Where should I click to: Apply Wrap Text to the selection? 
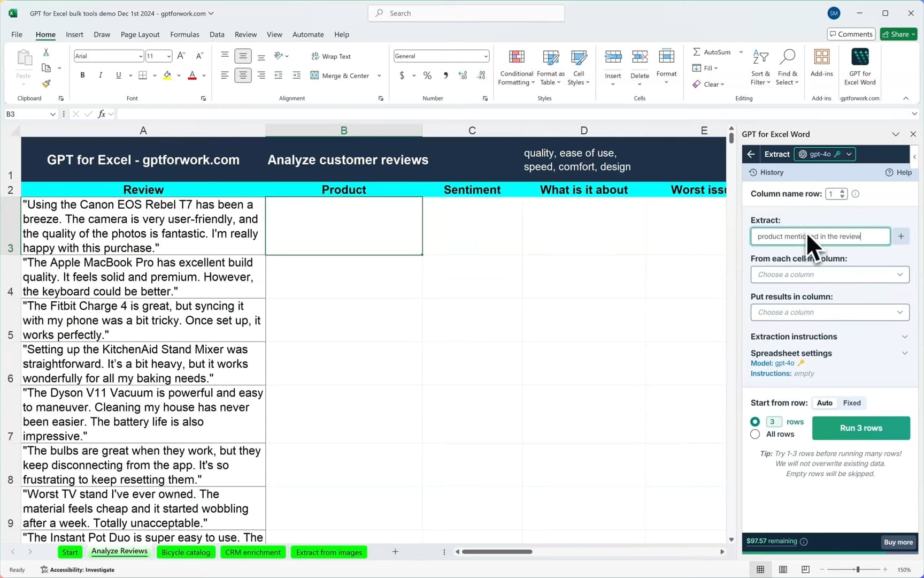pyautogui.click(x=332, y=56)
